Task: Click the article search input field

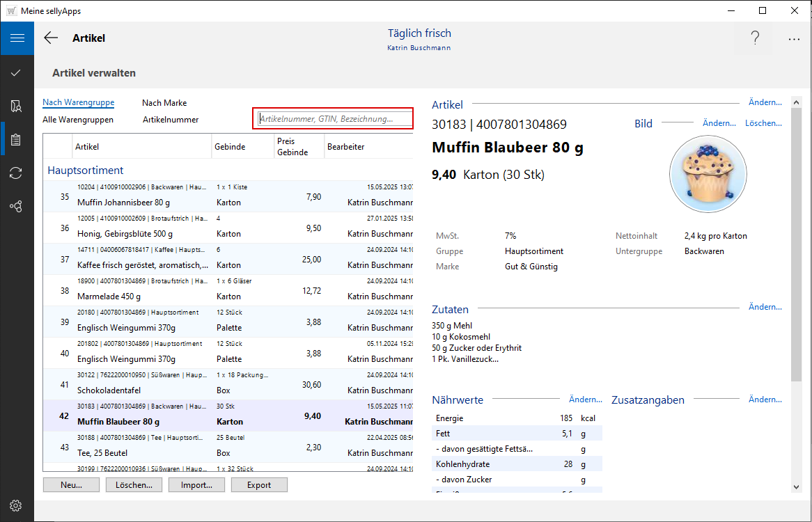Action: pos(334,119)
